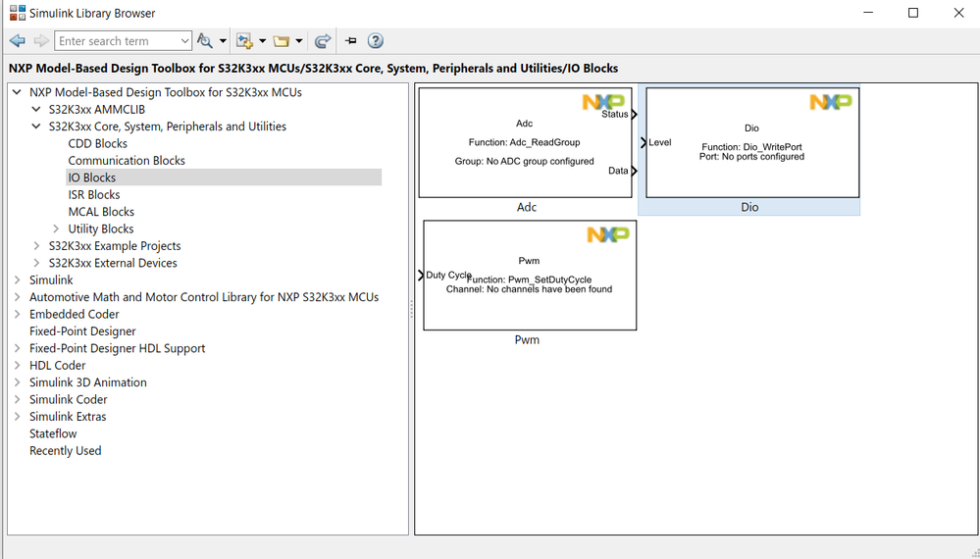
Task: Expand the Simulink Coder node
Action: (x=17, y=400)
